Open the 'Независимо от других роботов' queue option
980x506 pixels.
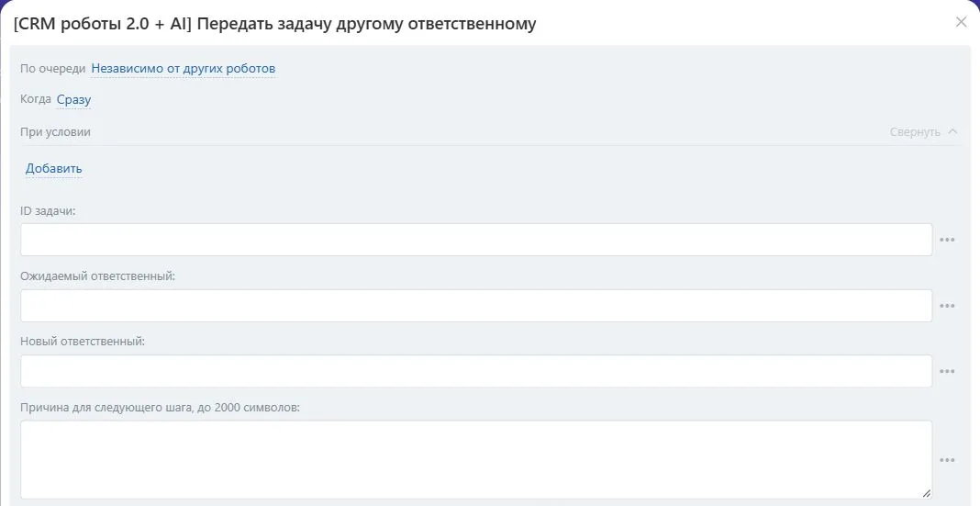(184, 68)
